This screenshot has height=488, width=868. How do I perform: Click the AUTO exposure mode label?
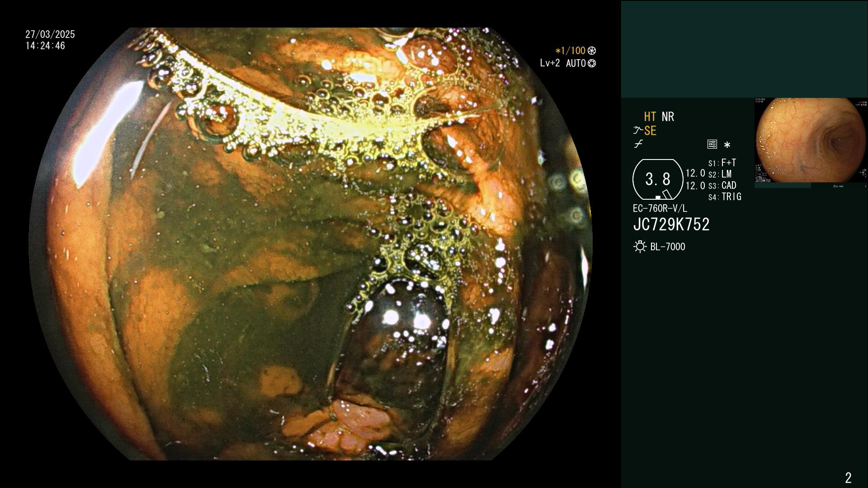576,63
